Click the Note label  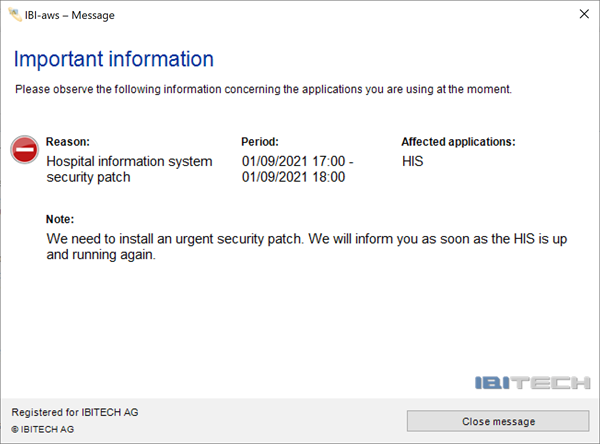coord(60,219)
